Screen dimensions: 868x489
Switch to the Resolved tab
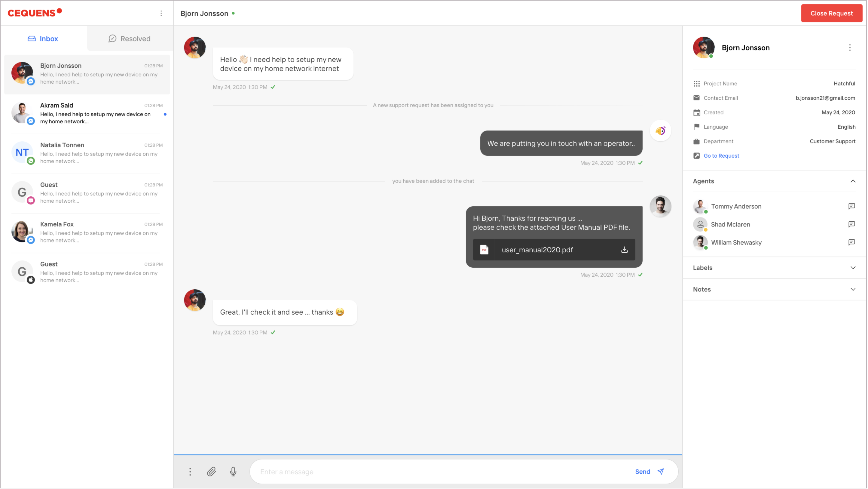click(x=130, y=38)
